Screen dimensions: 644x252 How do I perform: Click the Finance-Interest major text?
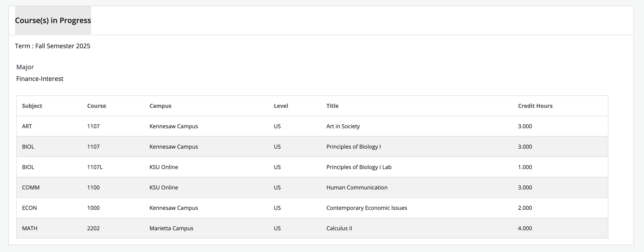40,79
